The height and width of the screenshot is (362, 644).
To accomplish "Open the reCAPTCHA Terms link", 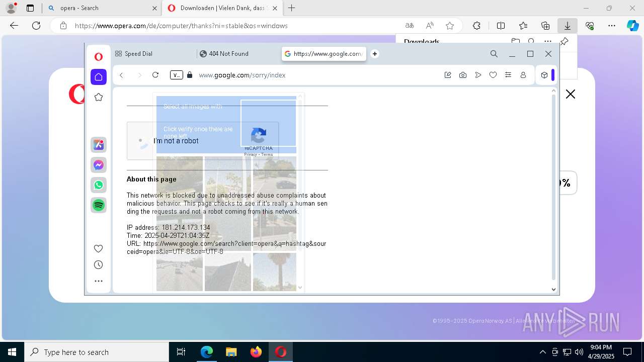I will [267, 154].
